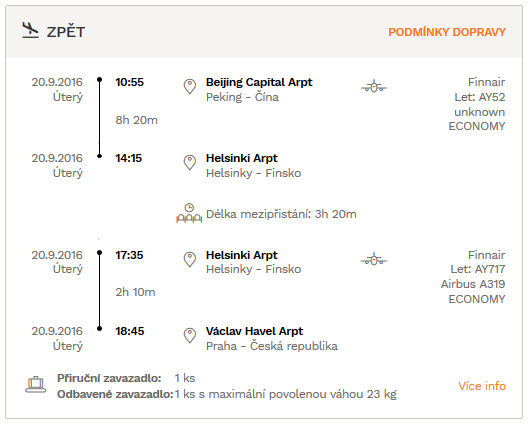Open the Více info link
This screenshot has height=426, width=529.
[482, 386]
